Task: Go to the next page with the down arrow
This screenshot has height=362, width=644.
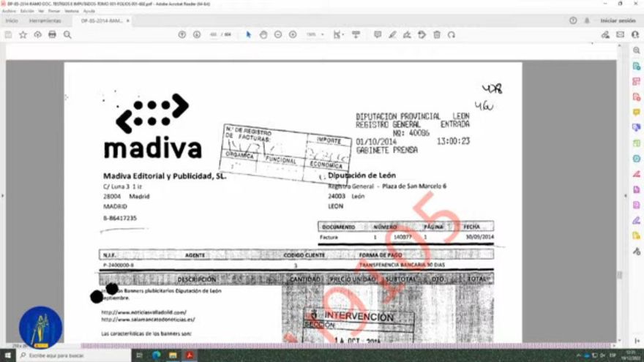Action: (x=197, y=35)
